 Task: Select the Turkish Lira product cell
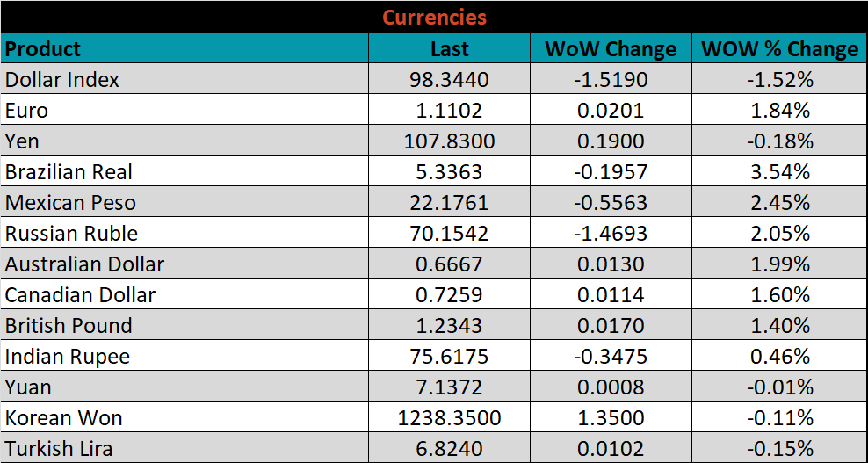click(59, 449)
